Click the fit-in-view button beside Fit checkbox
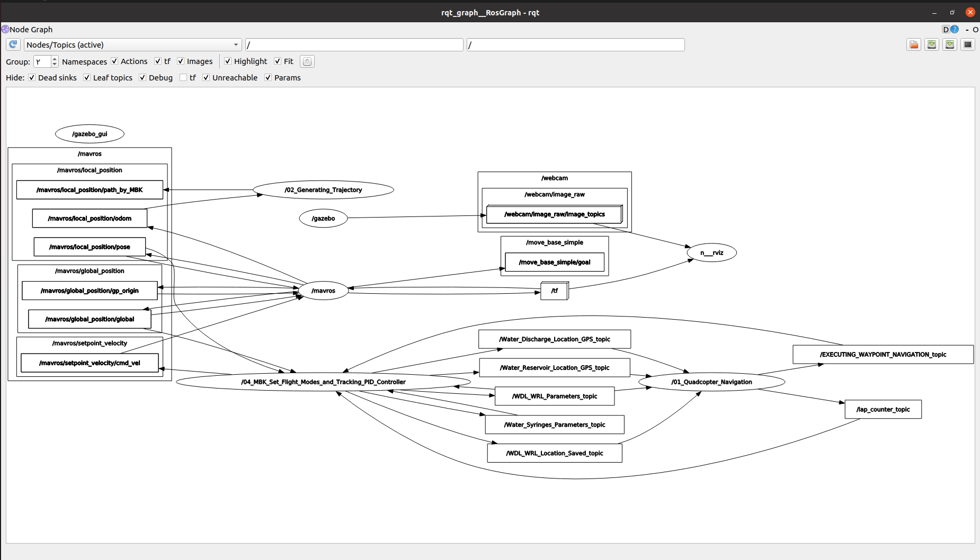980x560 pixels. pyautogui.click(x=307, y=61)
